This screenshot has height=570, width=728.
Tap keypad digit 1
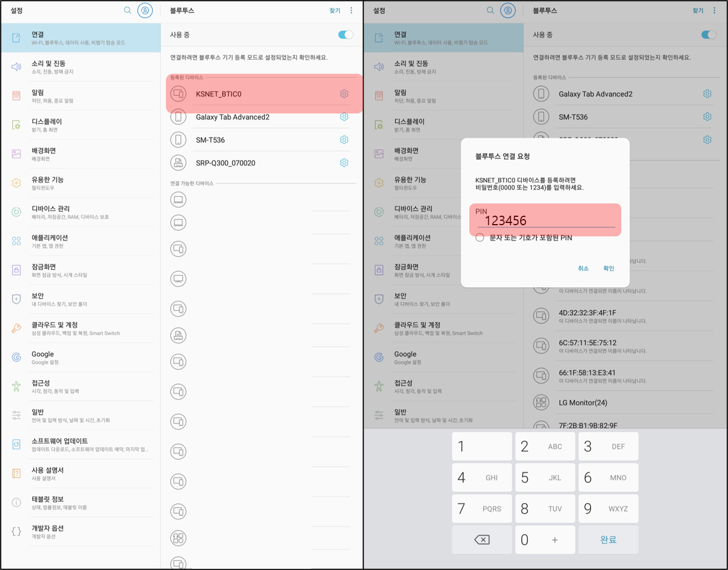coord(482,446)
